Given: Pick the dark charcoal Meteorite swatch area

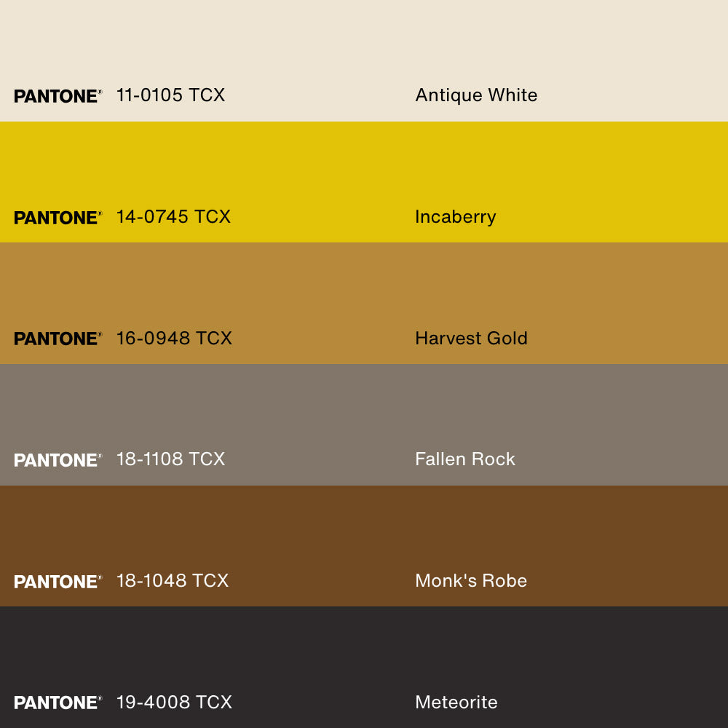Looking at the screenshot, I should click(x=364, y=648).
